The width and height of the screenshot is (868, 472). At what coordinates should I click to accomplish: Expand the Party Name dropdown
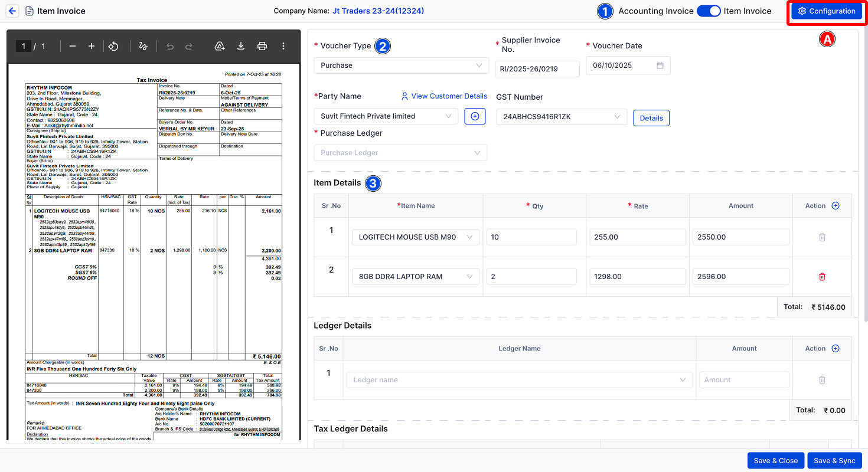(x=386, y=116)
